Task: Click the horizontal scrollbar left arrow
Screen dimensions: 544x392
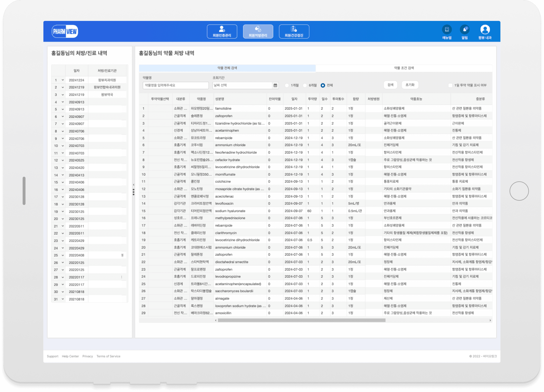Action: pyautogui.click(x=216, y=320)
